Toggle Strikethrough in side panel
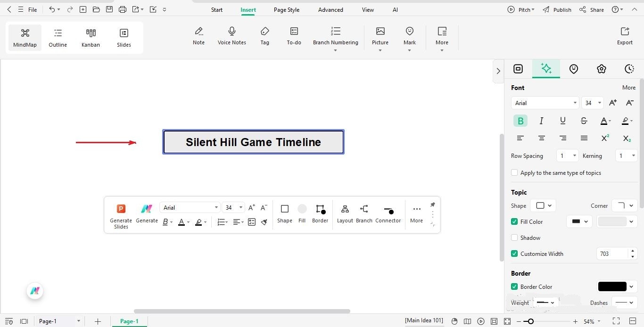 point(584,121)
